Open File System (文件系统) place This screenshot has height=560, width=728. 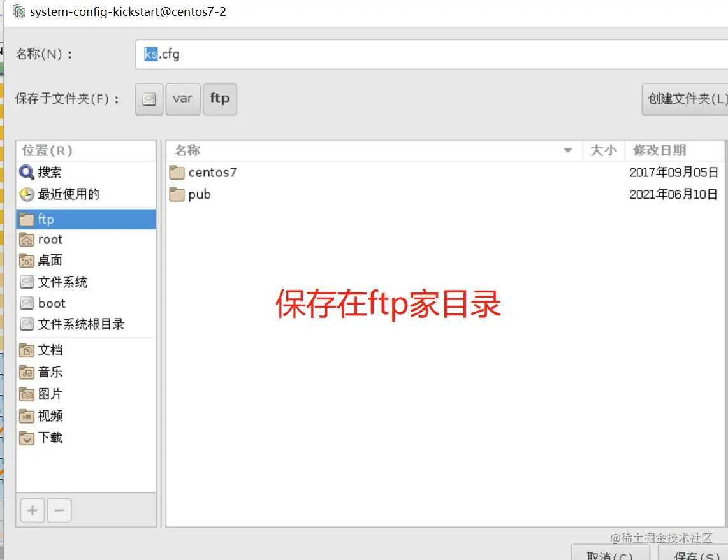[x=86, y=282]
